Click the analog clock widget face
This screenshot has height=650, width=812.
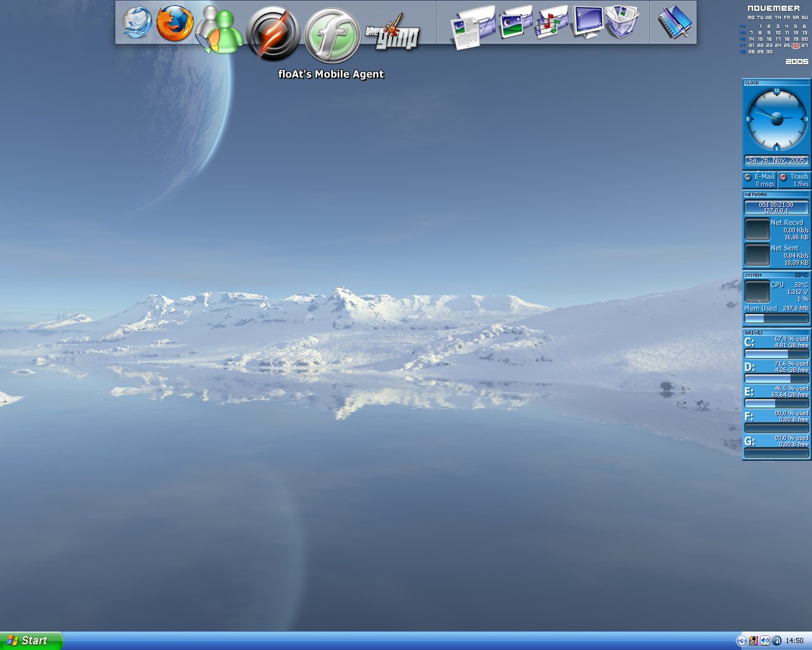(776, 119)
